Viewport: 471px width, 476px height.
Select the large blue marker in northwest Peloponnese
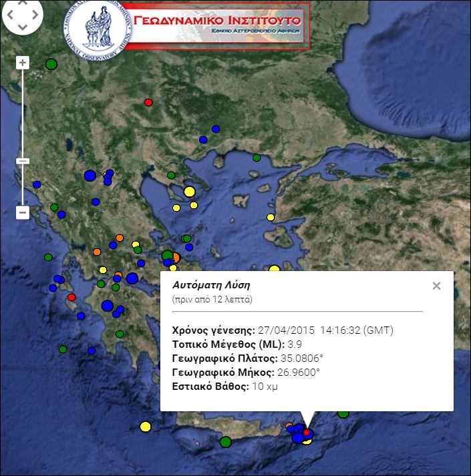pos(108,306)
